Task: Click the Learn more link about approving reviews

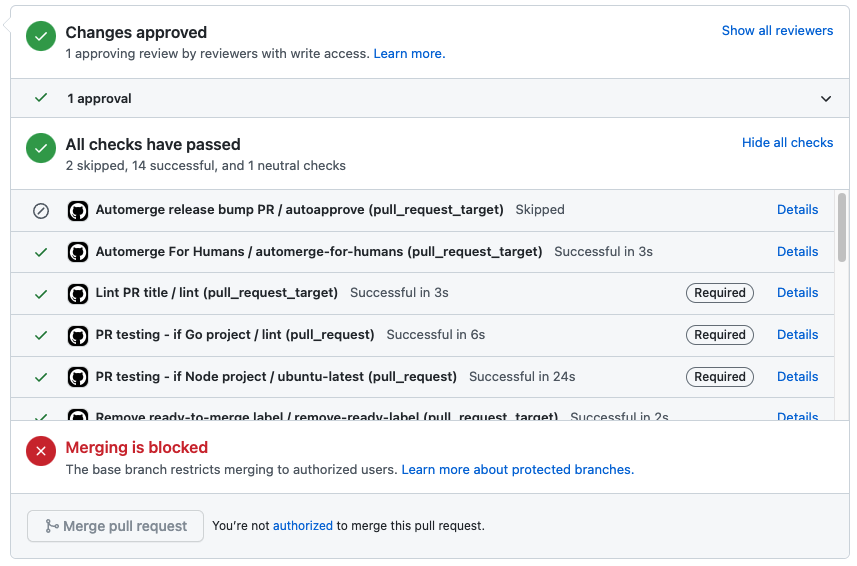Action: [x=409, y=54]
